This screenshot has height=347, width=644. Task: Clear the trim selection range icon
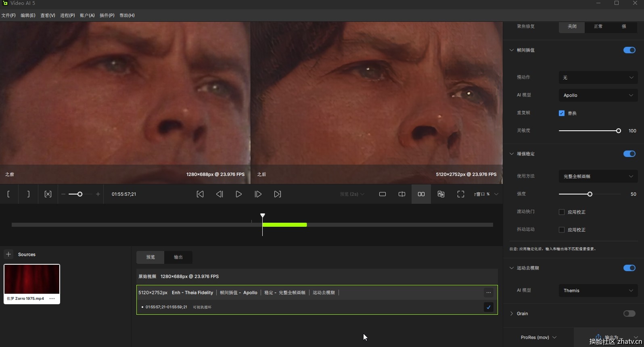pyautogui.click(x=48, y=194)
